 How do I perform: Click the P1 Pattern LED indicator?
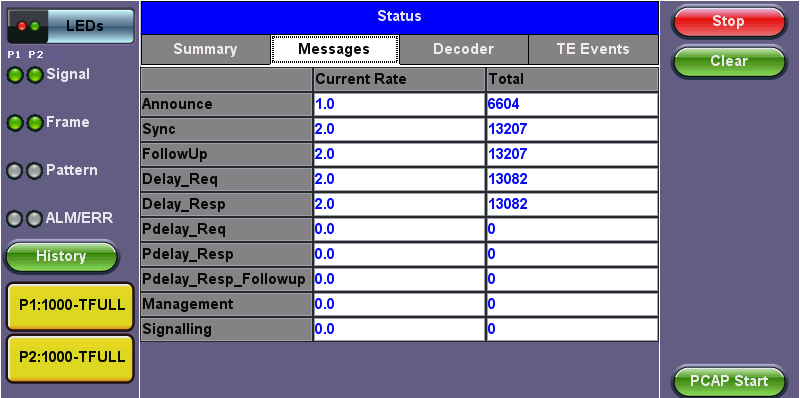click(x=14, y=171)
